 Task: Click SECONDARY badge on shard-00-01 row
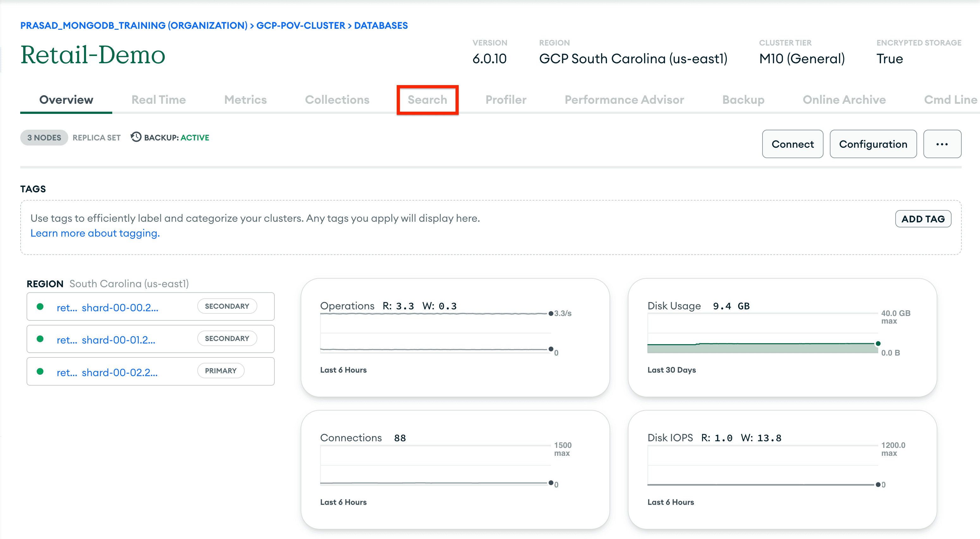coord(227,338)
